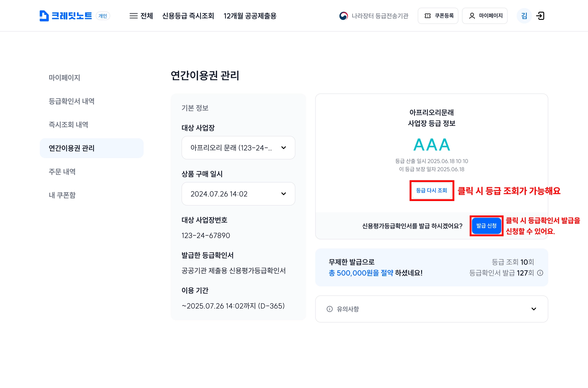This screenshot has width=588, height=388.
Task: Open the 상품 구매 일시 dropdown
Action: click(x=238, y=194)
